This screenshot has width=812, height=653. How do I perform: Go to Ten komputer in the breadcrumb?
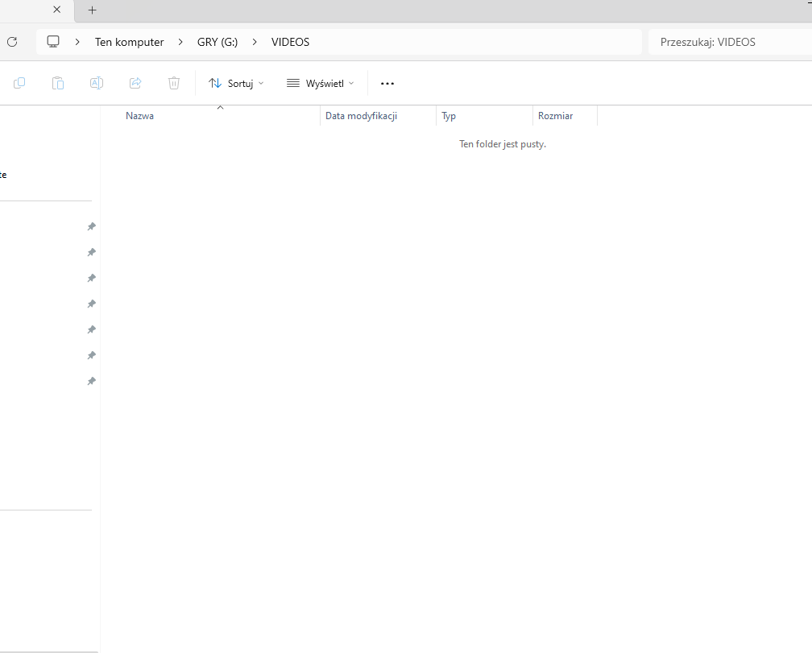(x=129, y=42)
